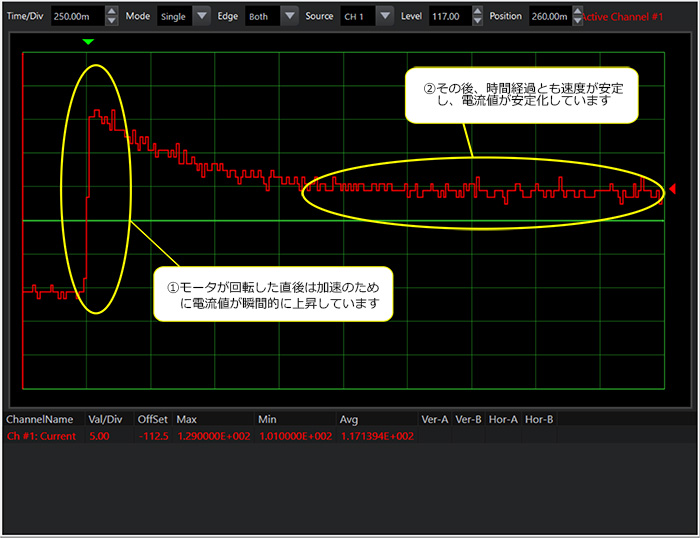Decrease Level with the down arrow
The image size is (700, 538).
click(477, 21)
